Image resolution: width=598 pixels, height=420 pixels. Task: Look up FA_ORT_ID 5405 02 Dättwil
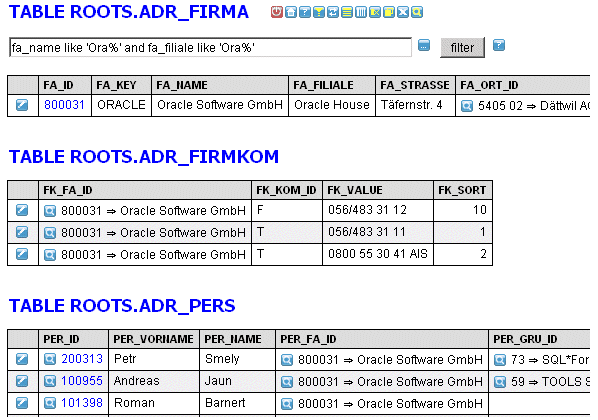(467, 106)
